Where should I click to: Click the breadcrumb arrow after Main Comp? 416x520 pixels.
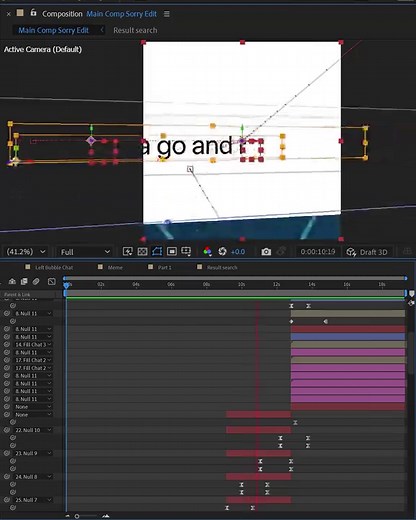[102, 30]
